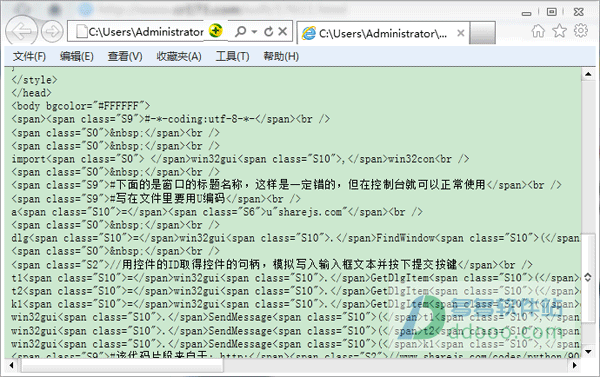Open the 文件(F) menu
The image size is (600, 377).
pyautogui.click(x=29, y=57)
